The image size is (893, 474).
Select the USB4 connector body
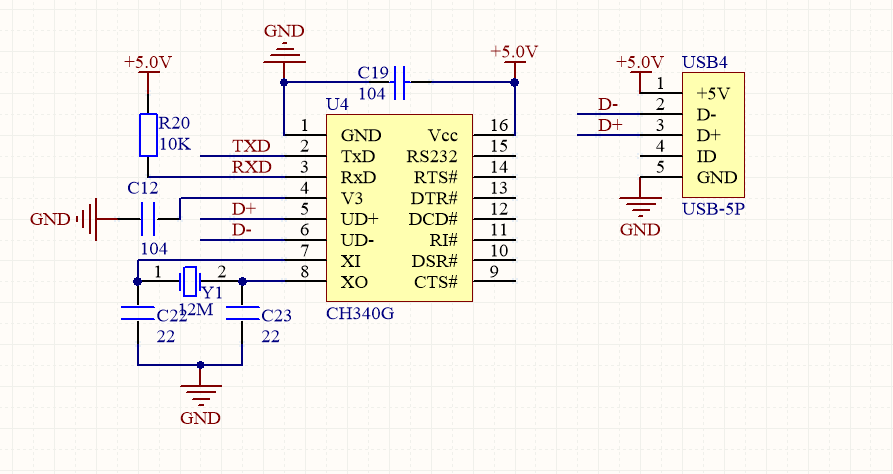click(x=714, y=135)
